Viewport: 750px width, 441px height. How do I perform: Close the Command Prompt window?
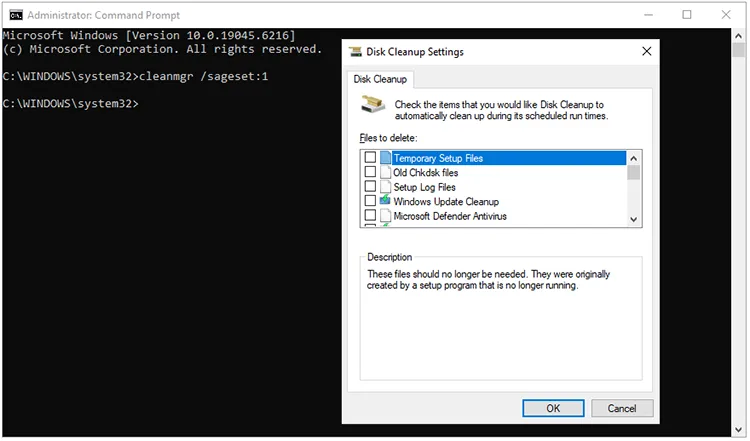(x=727, y=15)
